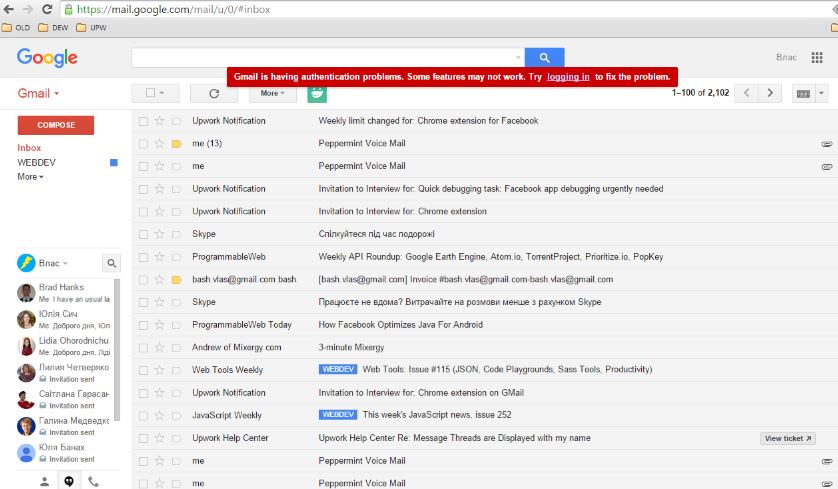Star the me (13) Peppermint email
838x489 pixels.
click(x=159, y=143)
